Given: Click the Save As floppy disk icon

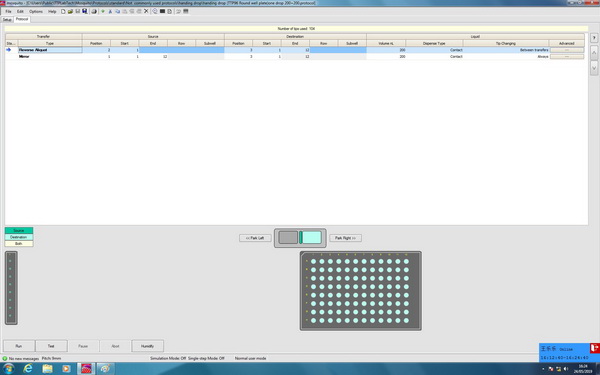Looking at the screenshot, I should [x=85, y=11].
